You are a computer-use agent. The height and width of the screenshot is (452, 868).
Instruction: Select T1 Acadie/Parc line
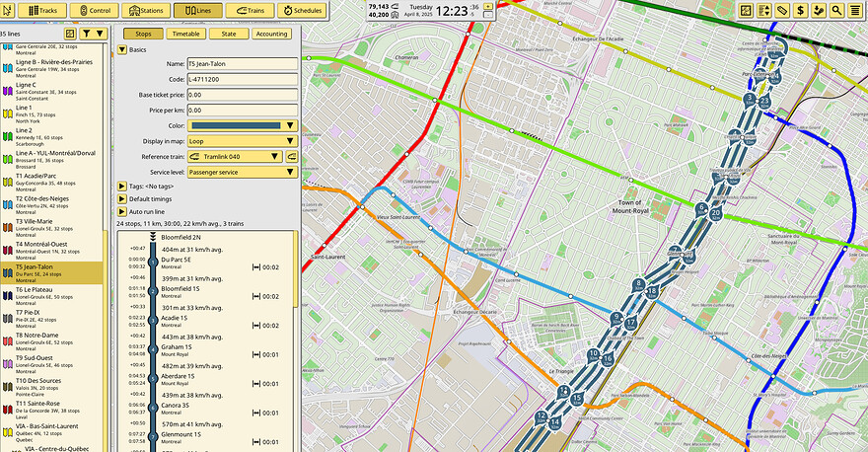coord(51,183)
